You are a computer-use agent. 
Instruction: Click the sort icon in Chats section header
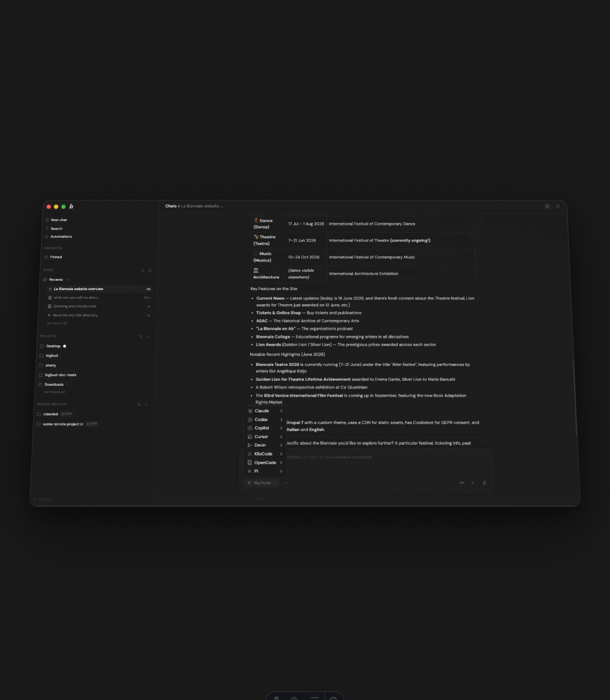143,270
